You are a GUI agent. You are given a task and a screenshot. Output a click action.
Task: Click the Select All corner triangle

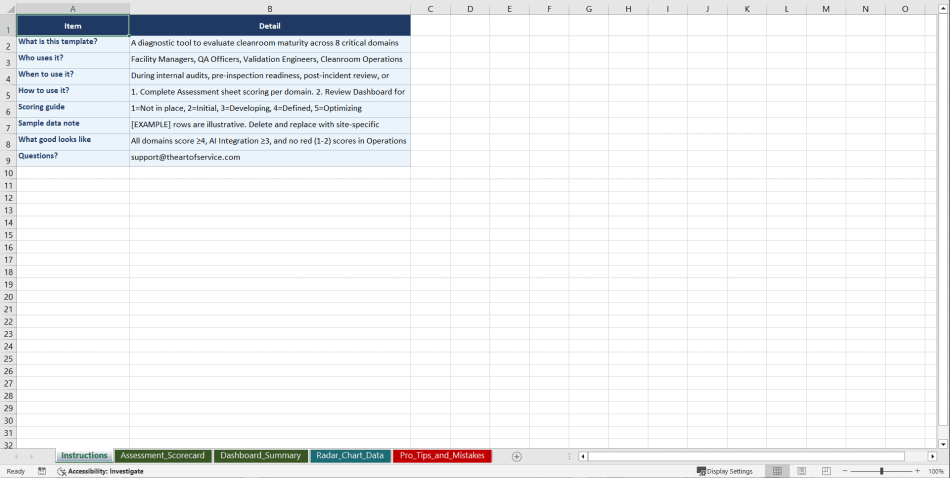(x=8, y=9)
